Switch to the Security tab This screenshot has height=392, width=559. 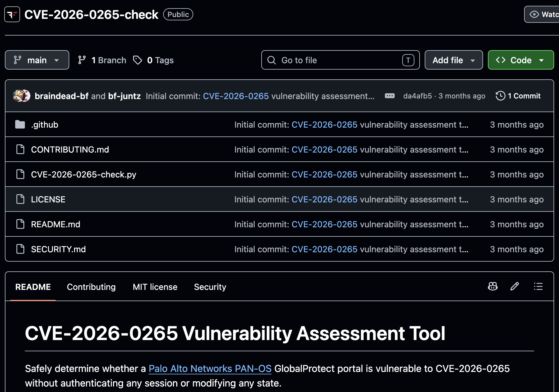[210, 287]
